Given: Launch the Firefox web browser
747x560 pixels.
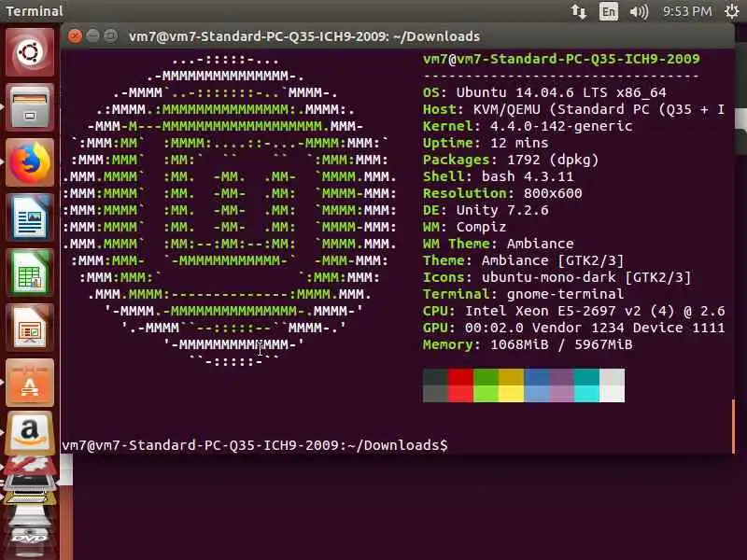Looking at the screenshot, I should click(x=30, y=162).
